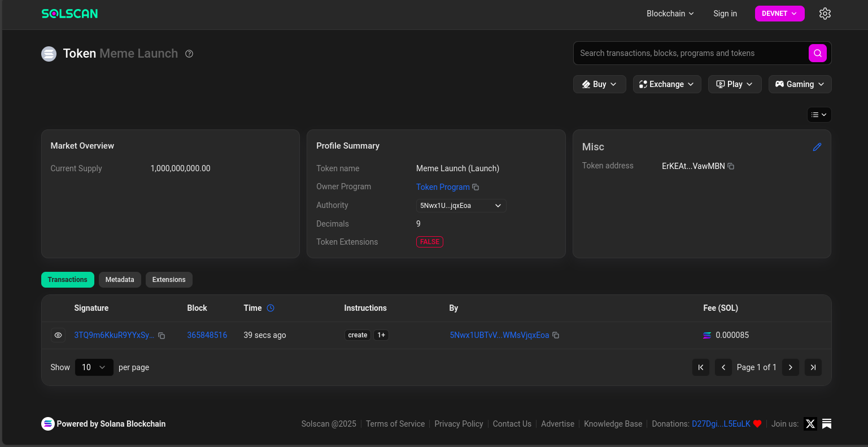Viewport: 868px width, 447px height.
Task: Click the Page 1 of 1 indicator
Action: click(757, 367)
